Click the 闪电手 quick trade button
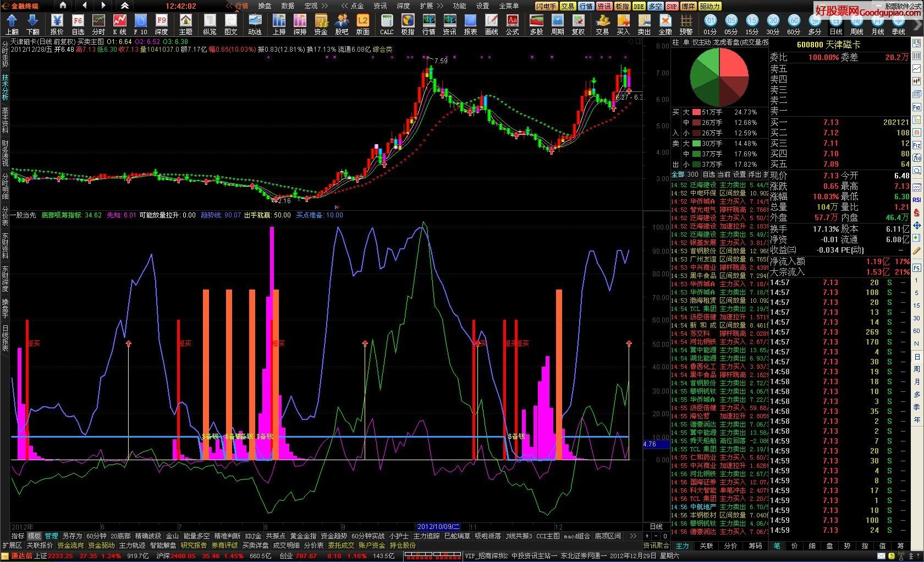This screenshot has height=562, width=924. [x=546, y=6]
